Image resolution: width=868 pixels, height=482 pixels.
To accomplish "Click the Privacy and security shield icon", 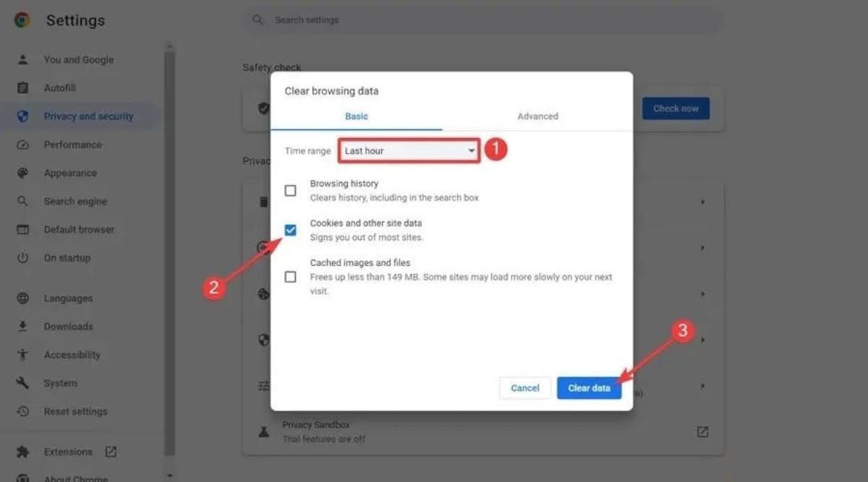I will [x=23, y=116].
